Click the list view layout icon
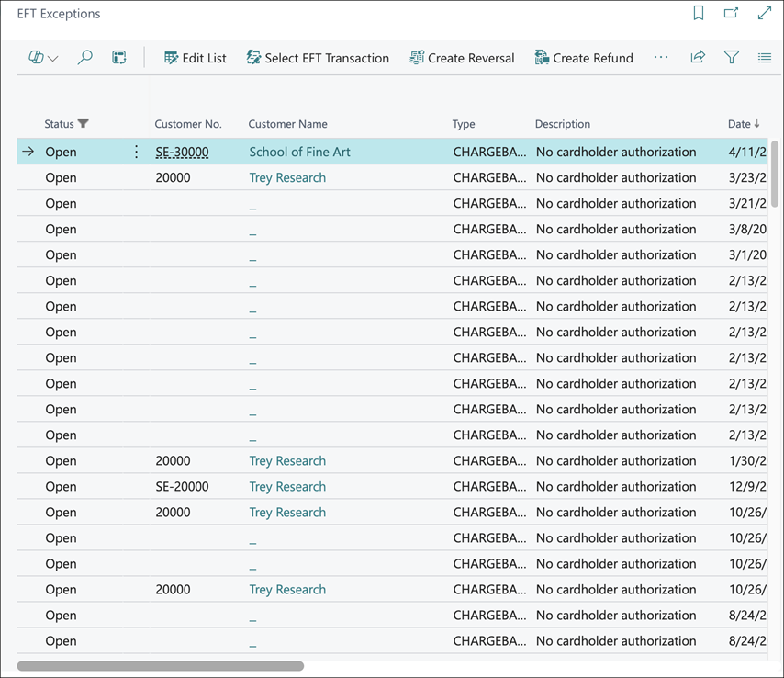 click(765, 58)
